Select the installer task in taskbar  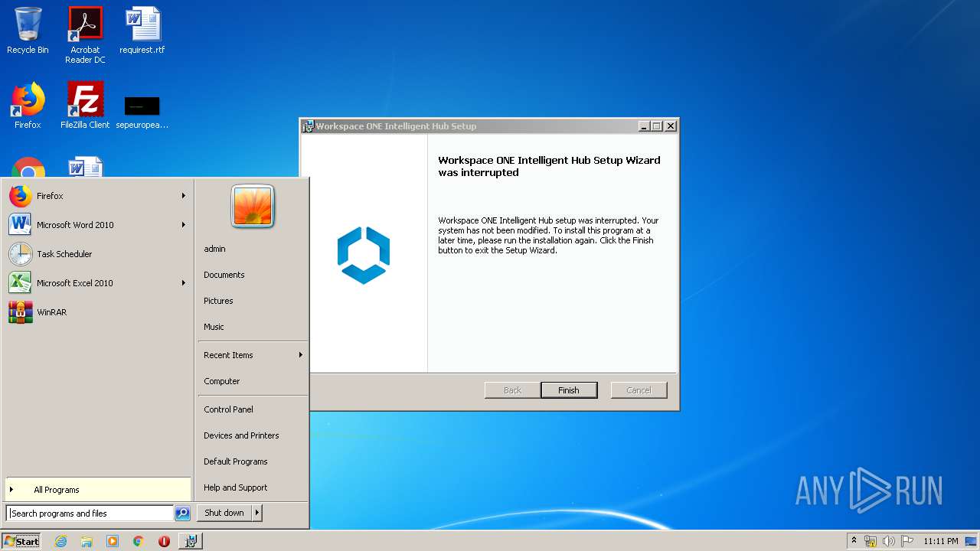coord(191,541)
